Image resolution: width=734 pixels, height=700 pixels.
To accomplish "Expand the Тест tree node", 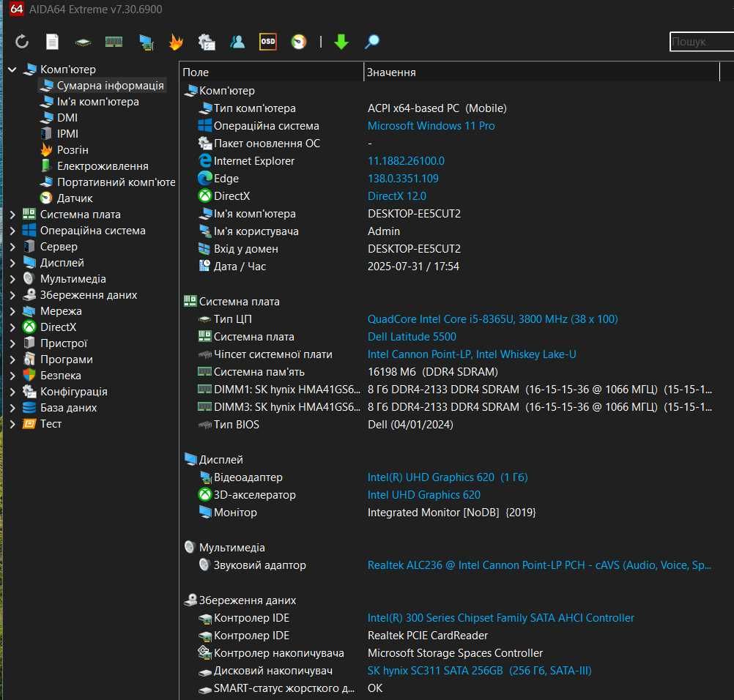I will (12, 424).
